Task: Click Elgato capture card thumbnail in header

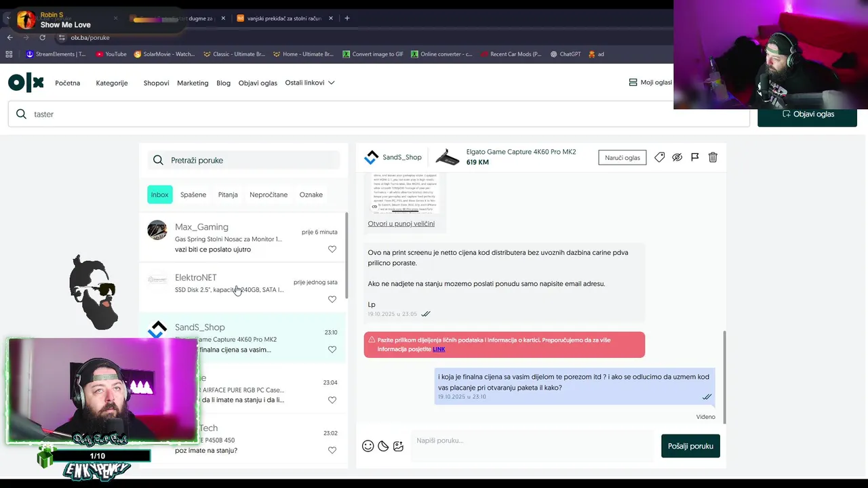Action: 447,157
